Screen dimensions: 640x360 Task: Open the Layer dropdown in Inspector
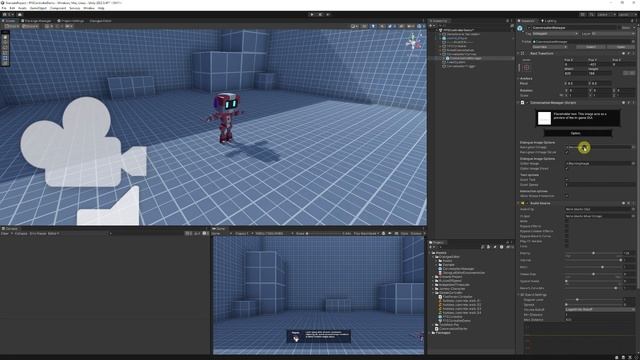[x=612, y=34]
